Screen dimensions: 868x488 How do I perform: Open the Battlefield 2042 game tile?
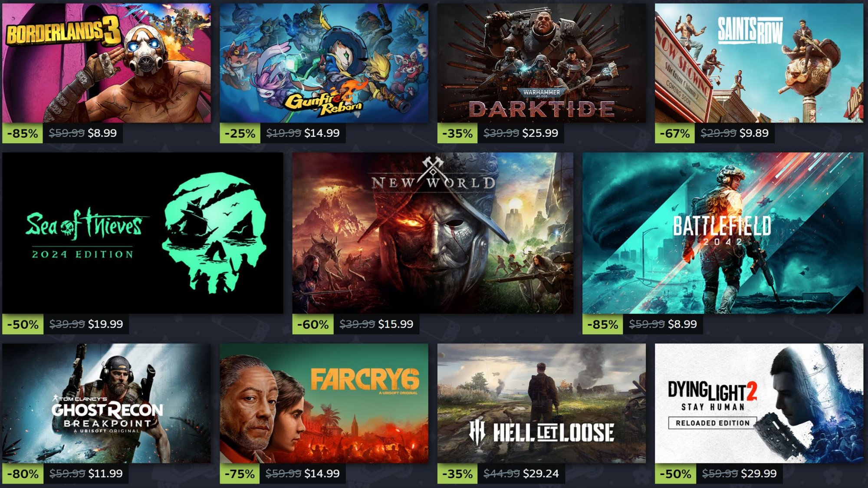pos(723,233)
